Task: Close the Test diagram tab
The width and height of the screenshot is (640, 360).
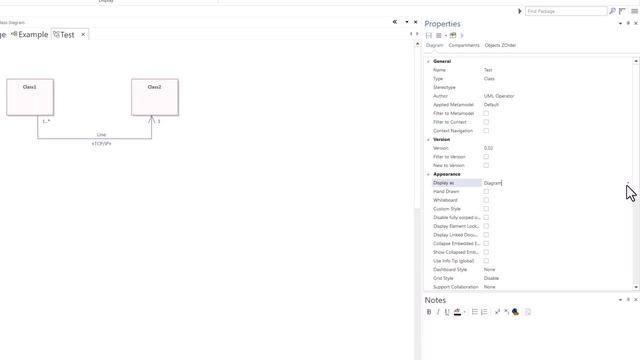Action: click(83, 34)
